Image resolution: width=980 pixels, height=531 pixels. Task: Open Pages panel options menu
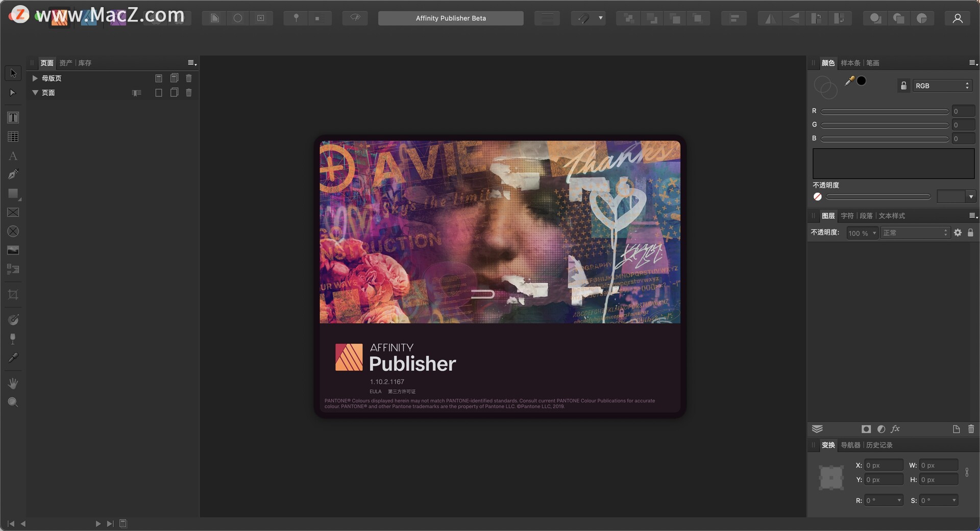click(192, 63)
